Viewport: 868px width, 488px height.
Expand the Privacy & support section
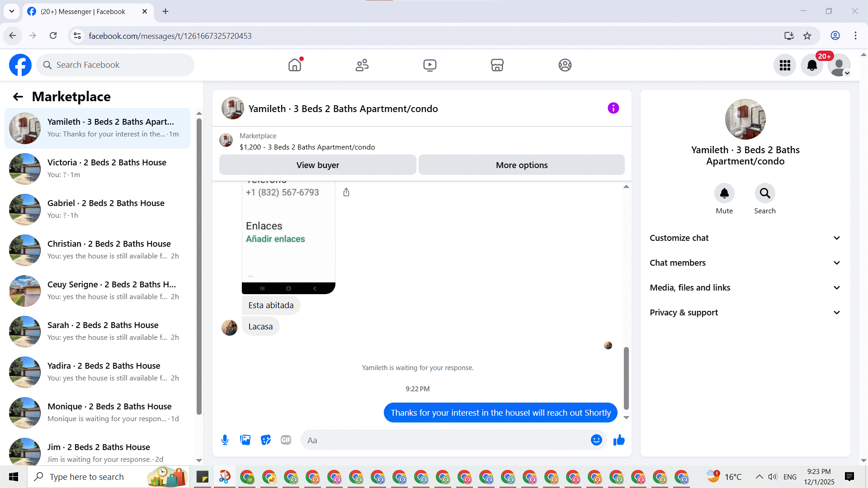tap(745, 313)
